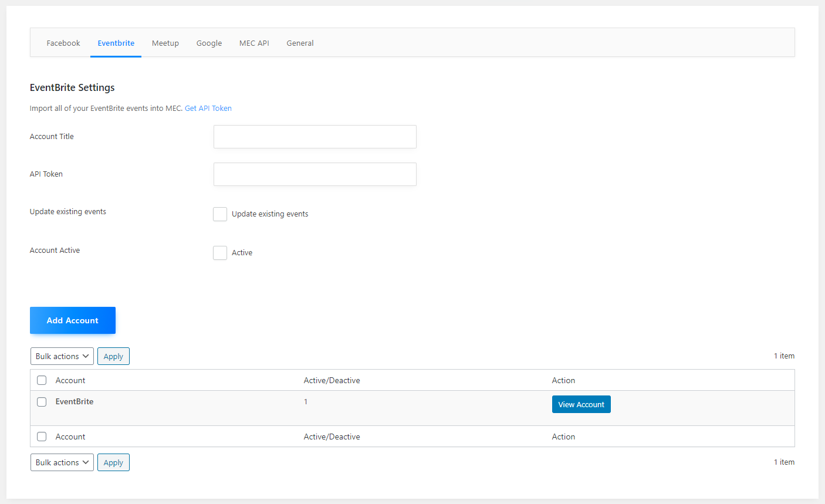This screenshot has width=825, height=504.
Task: Select the Eventbrite tab
Action: click(x=116, y=43)
